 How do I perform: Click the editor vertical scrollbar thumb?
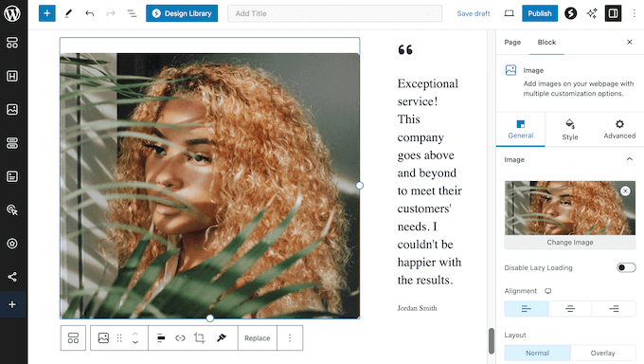coord(492,340)
